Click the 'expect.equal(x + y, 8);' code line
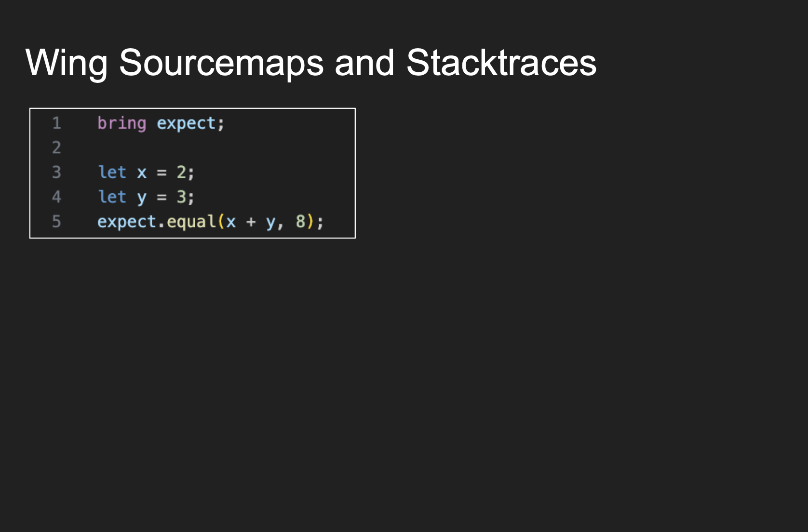The width and height of the screenshot is (808, 532). point(211,222)
